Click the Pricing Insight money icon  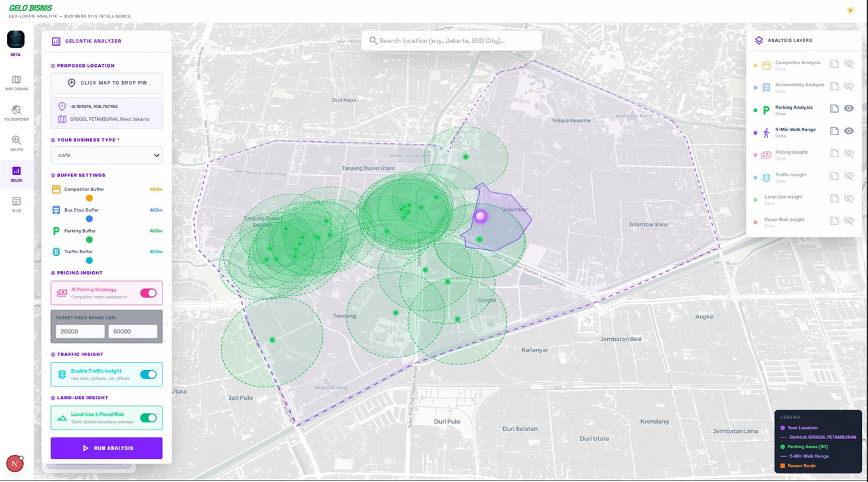click(766, 155)
